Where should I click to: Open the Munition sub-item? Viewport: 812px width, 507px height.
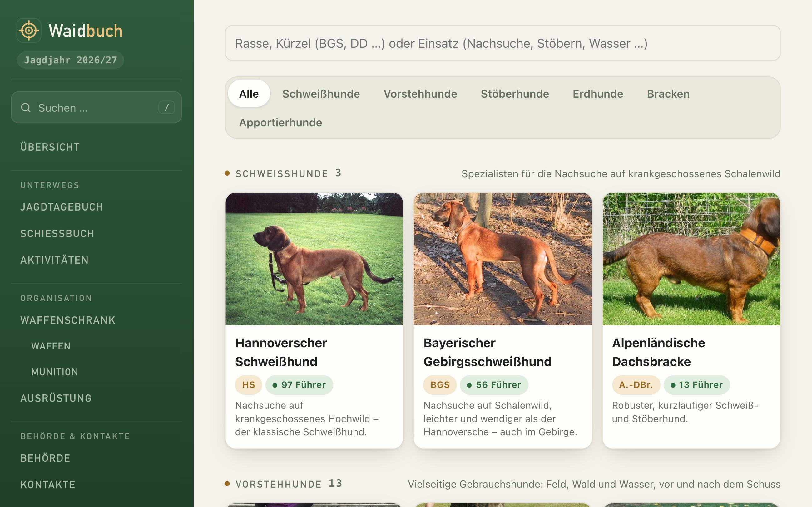click(x=55, y=372)
